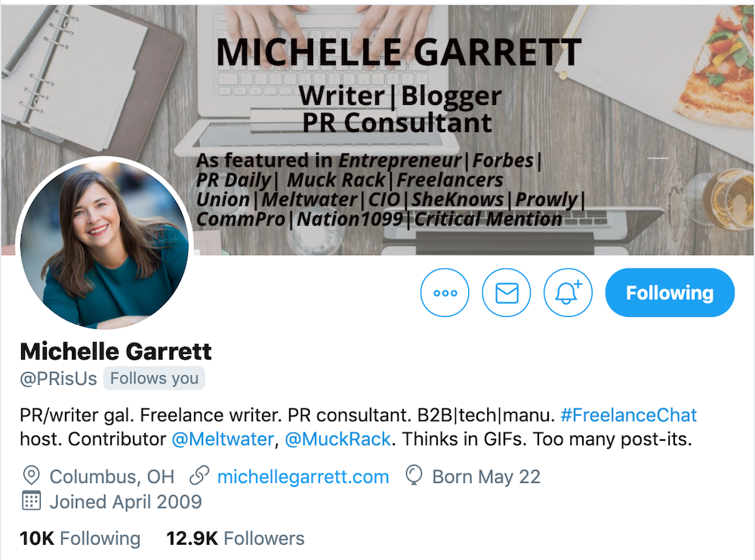Open the @Meltwater mention link
The image size is (755, 560).
(x=223, y=439)
